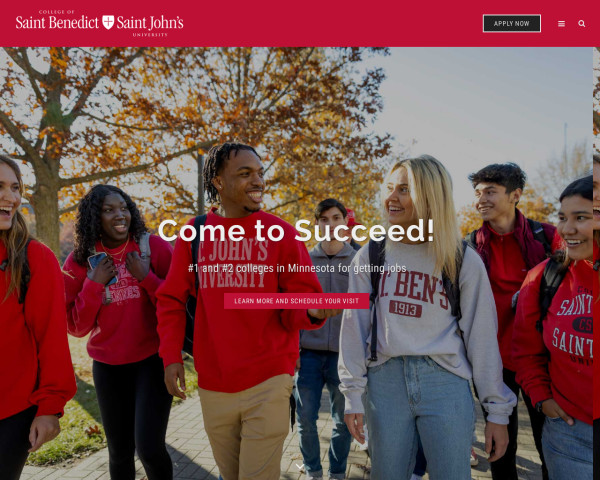Click the St. John's University red sweatshirt
This screenshot has width=600, height=480.
237,299
